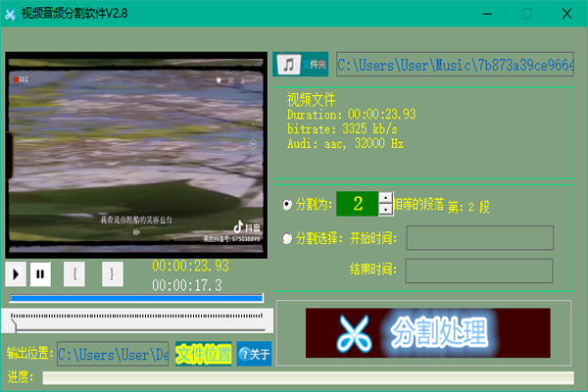The image size is (588, 392).
Task: Click the output path 输出位置 field
Action: [112, 354]
